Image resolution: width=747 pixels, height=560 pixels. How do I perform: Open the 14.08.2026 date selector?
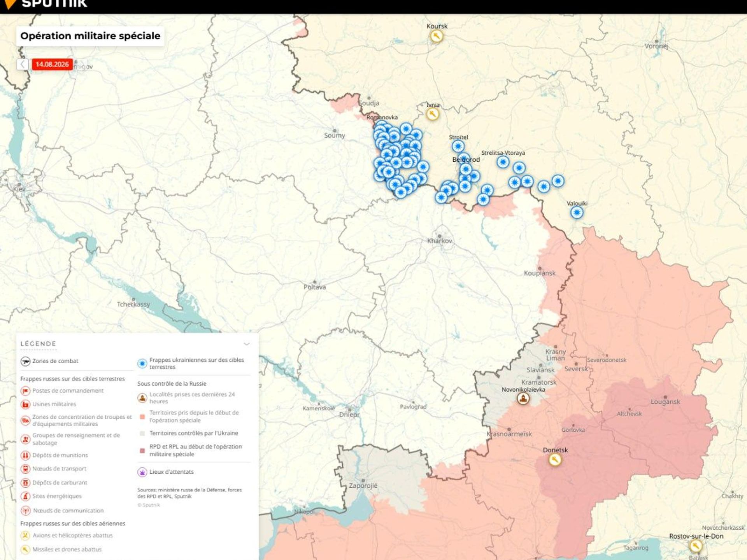click(x=52, y=65)
